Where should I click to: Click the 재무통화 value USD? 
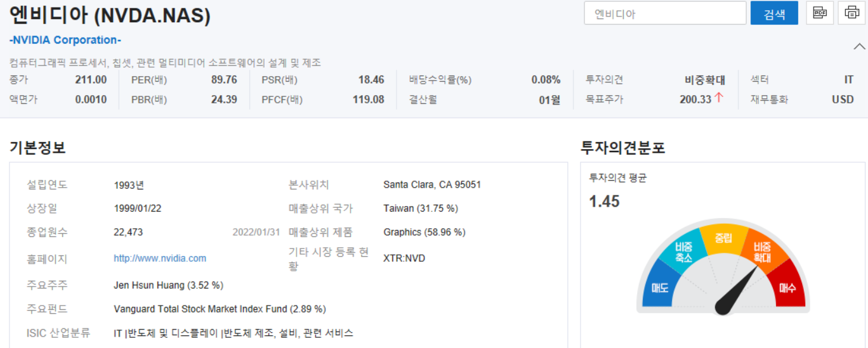click(843, 100)
